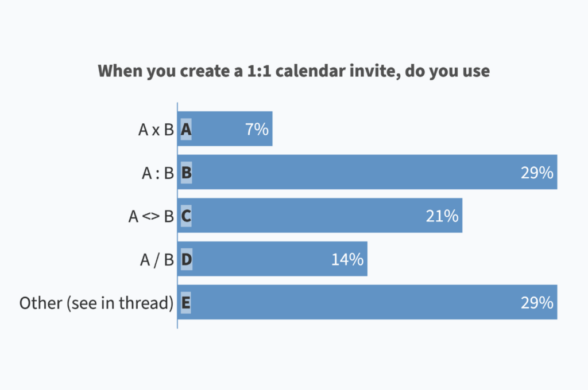This screenshot has height=390, width=588.
Task: Click the A x B bar body
Action: click(x=225, y=128)
